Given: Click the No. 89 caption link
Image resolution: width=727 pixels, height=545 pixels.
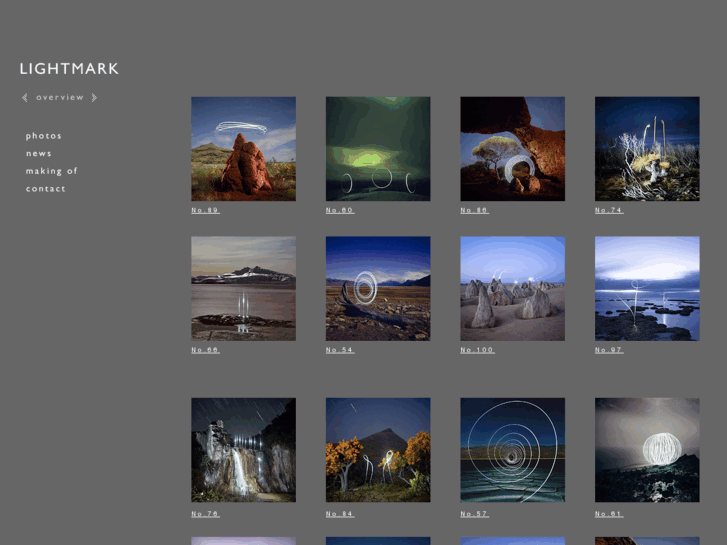Looking at the screenshot, I should [205, 210].
